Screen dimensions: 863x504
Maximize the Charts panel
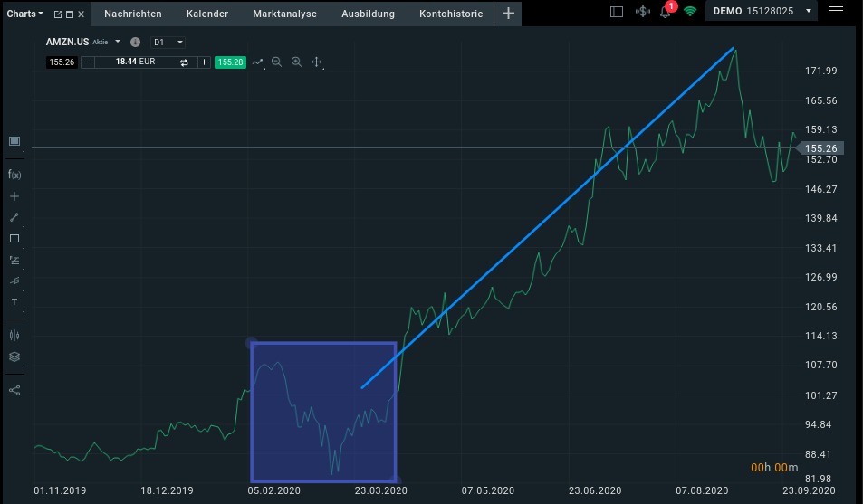pyautogui.click(x=70, y=14)
